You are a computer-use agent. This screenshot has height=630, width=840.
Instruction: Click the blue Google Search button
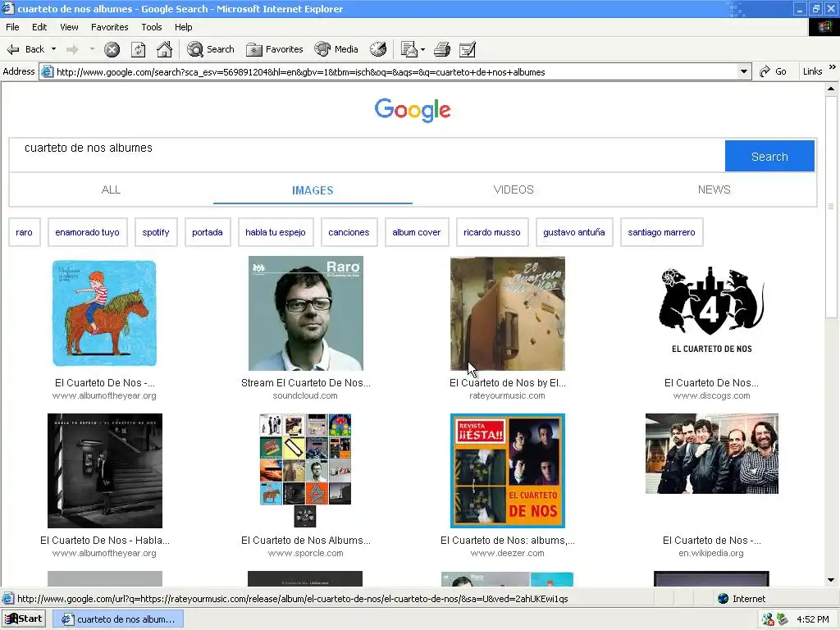pos(769,157)
